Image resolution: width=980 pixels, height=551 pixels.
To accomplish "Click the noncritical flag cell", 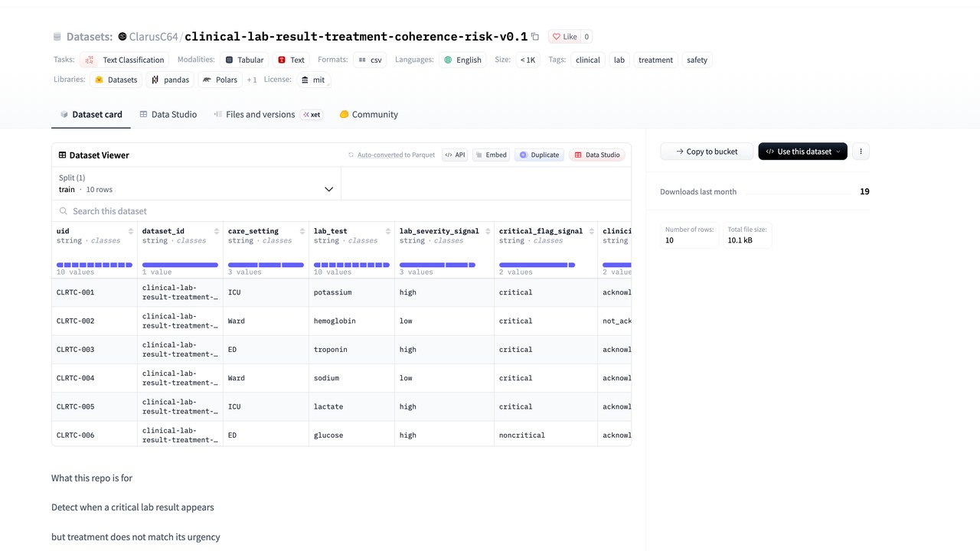I will pos(546,435).
